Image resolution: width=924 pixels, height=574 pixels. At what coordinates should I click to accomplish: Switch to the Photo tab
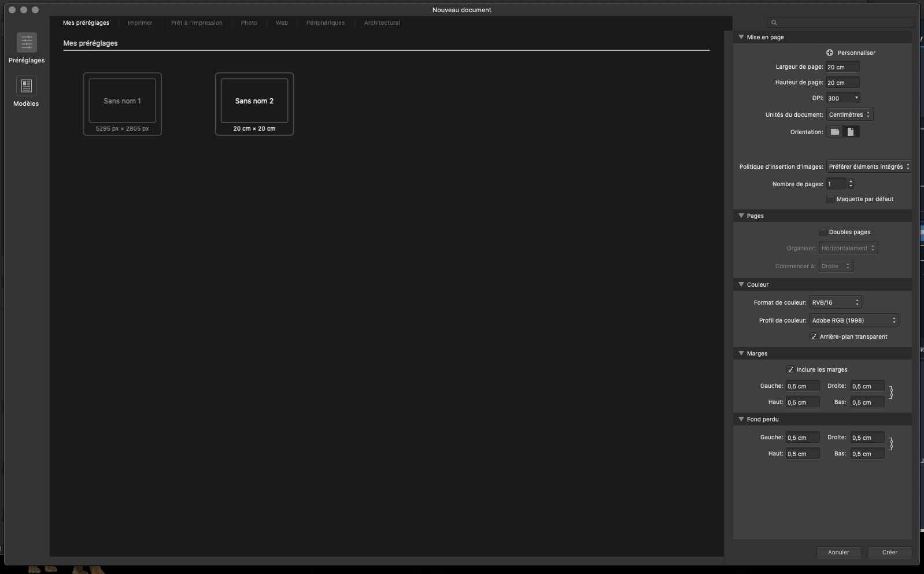[249, 23]
